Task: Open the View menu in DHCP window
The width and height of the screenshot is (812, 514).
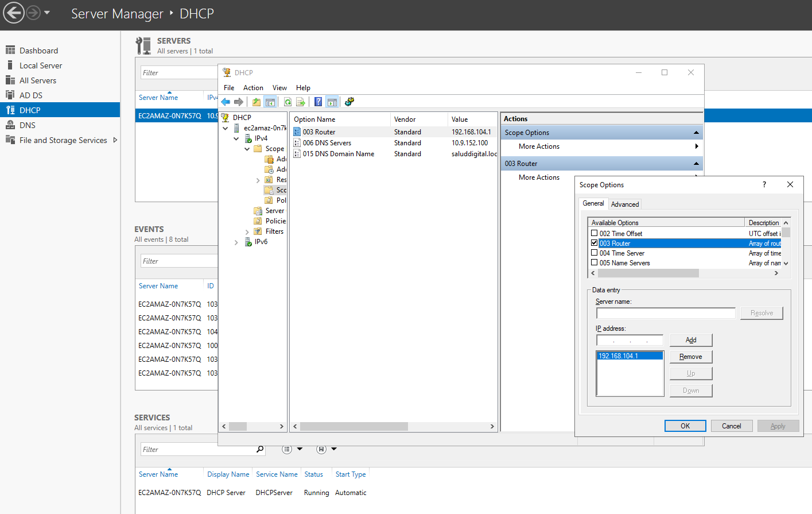Action: pyautogui.click(x=279, y=88)
